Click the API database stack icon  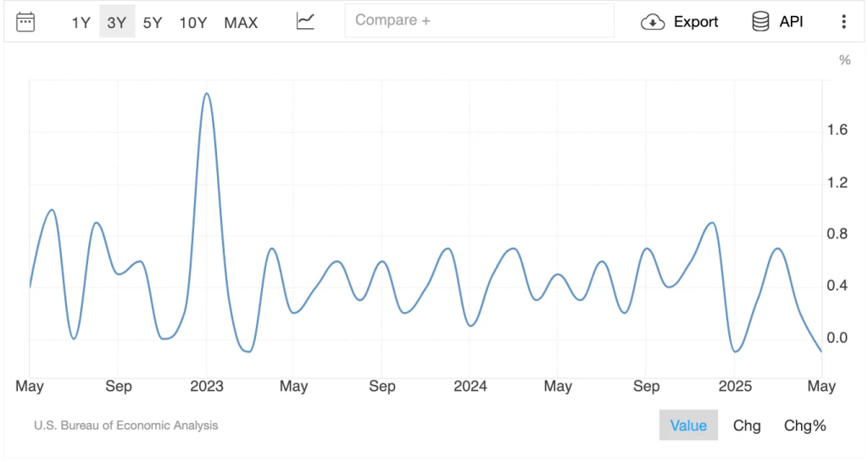pos(760,22)
